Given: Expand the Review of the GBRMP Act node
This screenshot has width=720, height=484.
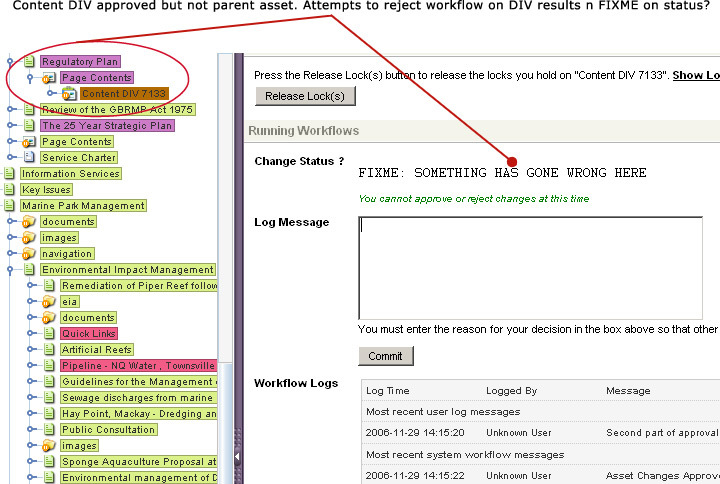Looking at the screenshot, I should coord(10,109).
